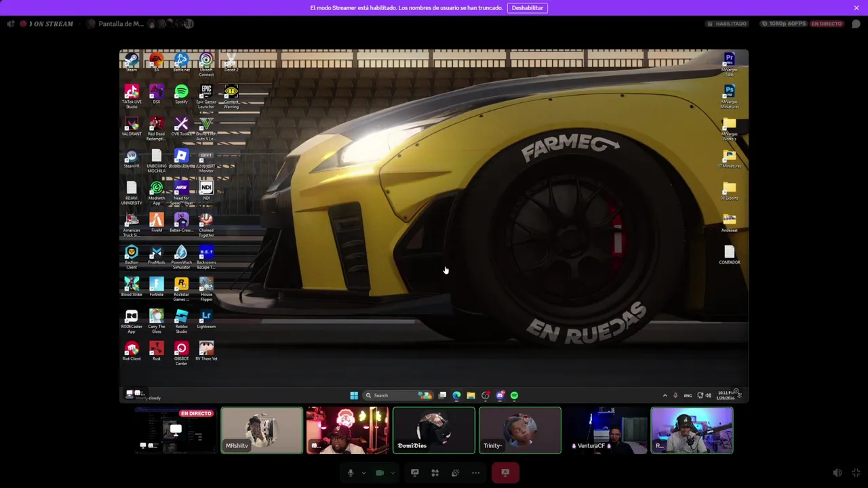Open the chat bubble icon at the header's right
Image resolution: width=868 pixels, height=488 pixels.
[856, 24]
